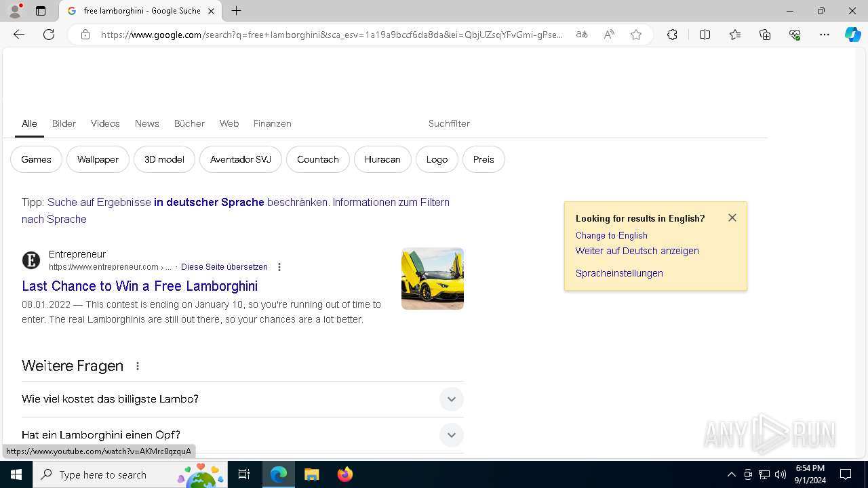Open Spracheinstellungen link
Image resolution: width=868 pixels, height=488 pixels.
click(x=619, y=273)
